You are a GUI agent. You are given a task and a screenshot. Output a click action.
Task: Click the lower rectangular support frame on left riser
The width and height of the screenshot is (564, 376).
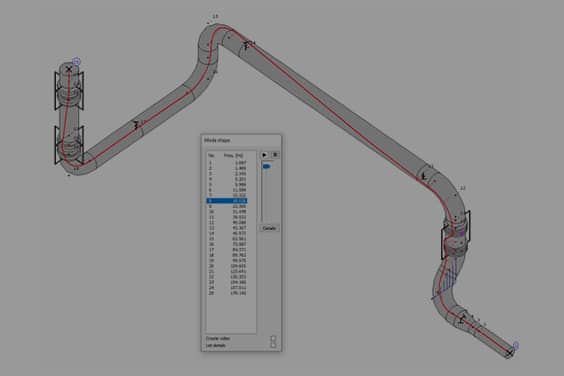69,145
